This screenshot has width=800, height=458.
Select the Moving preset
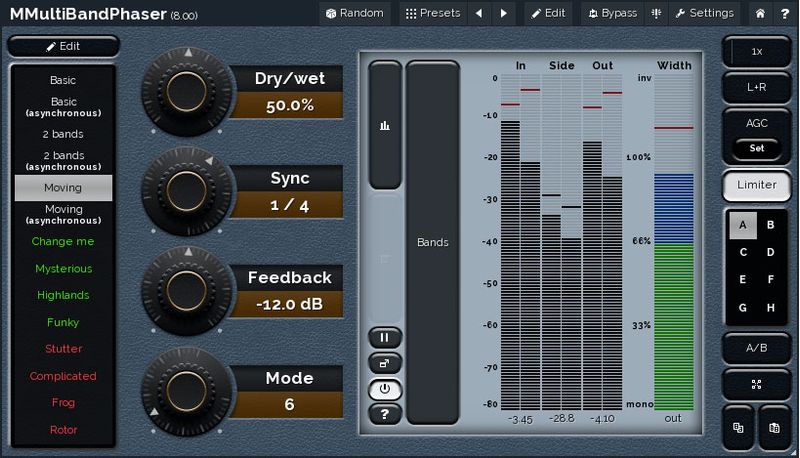(x=63, y=188)
